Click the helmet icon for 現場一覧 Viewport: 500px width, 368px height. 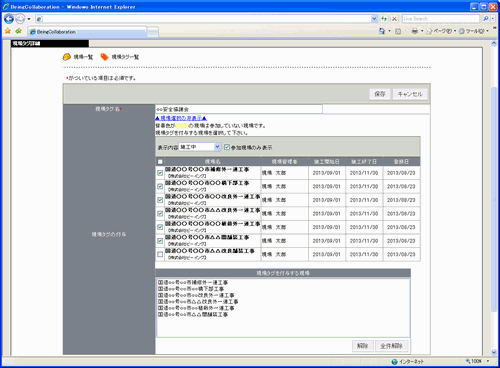coord(67,57)
